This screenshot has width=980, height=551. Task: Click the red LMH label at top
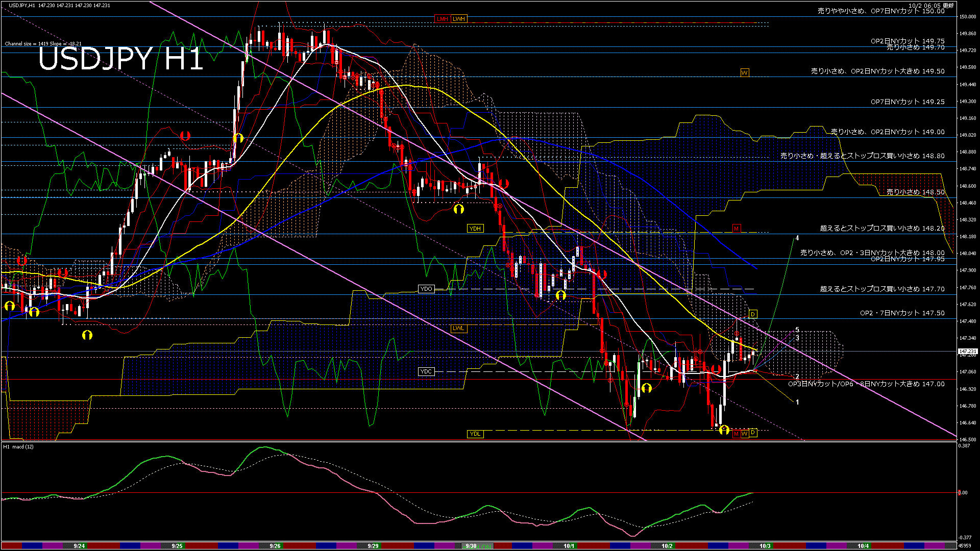(x=442, y=19)
